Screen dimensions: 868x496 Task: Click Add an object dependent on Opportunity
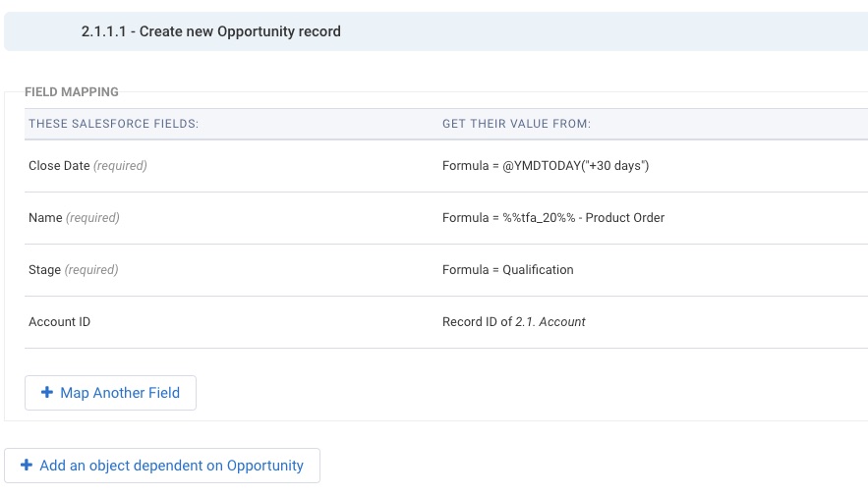click(x=161, y=466)
